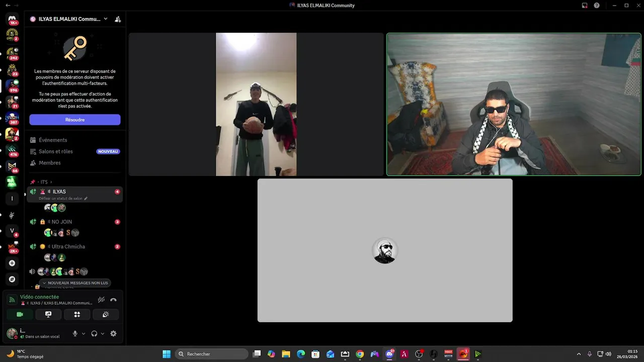Open server icon with 476 badge

12,150
